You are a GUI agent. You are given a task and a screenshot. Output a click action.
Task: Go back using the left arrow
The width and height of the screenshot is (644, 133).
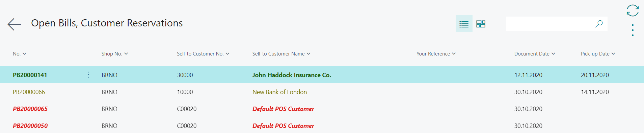pos(14,24)
